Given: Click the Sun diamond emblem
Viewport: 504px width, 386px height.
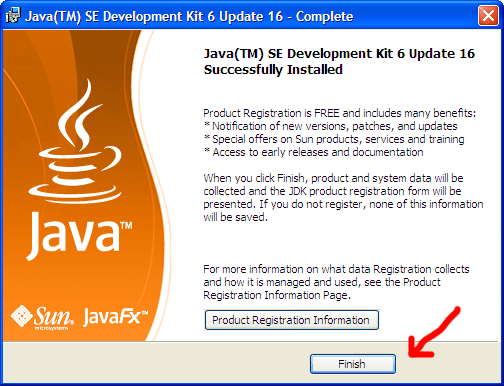Looking at the screenshot, I should tap(22, 316).
